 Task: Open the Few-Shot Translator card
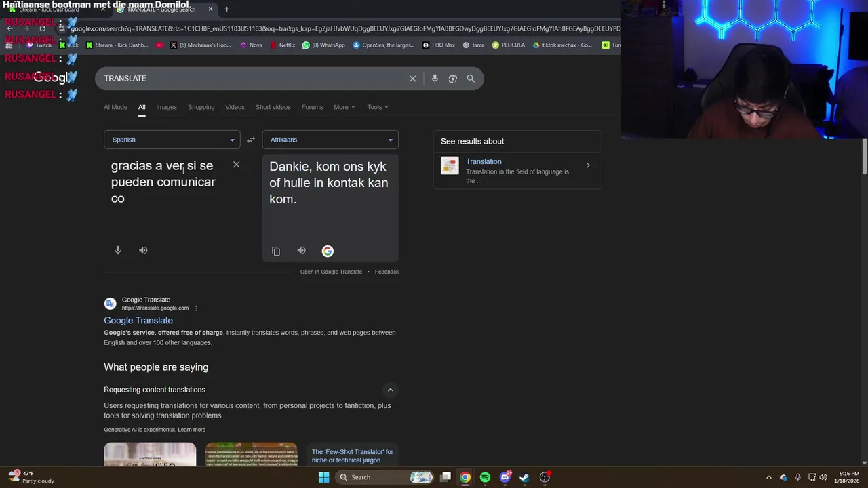[x=352, y=455]
